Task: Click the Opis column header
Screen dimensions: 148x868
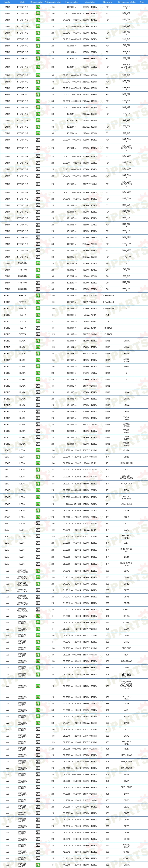Action: click(142, 2)
